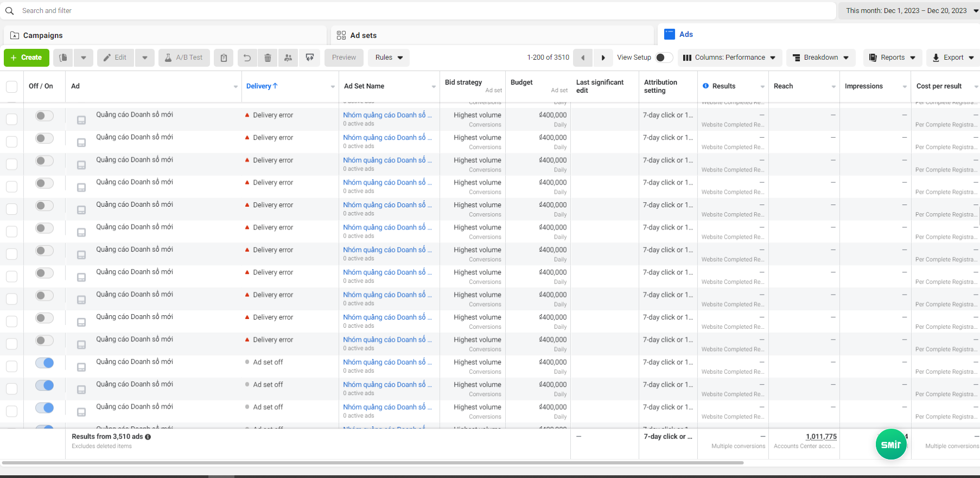The image size is (980, 478).
Task: Open the Ad column header menu arrow
Action: pos(236,87)
